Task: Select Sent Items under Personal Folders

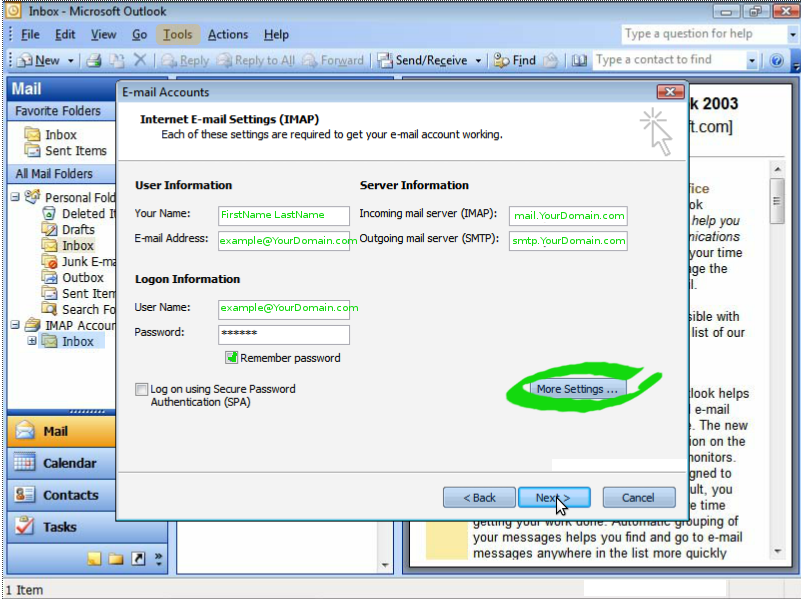Action: tap(78, 294)
